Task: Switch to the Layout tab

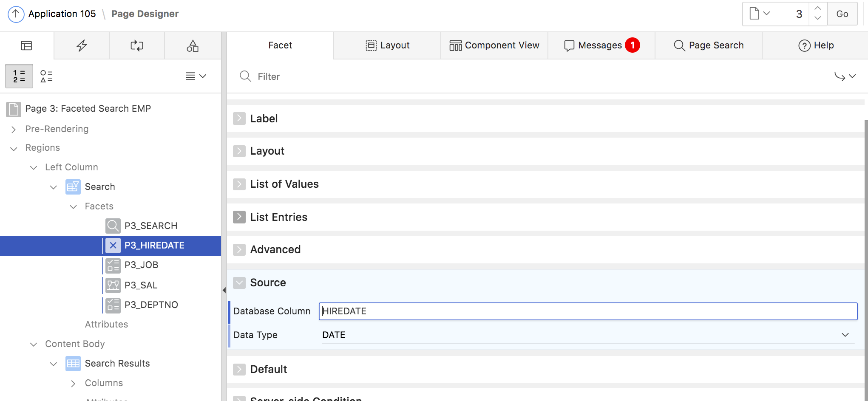Action: pyautogui.click(x=387, y=45)
